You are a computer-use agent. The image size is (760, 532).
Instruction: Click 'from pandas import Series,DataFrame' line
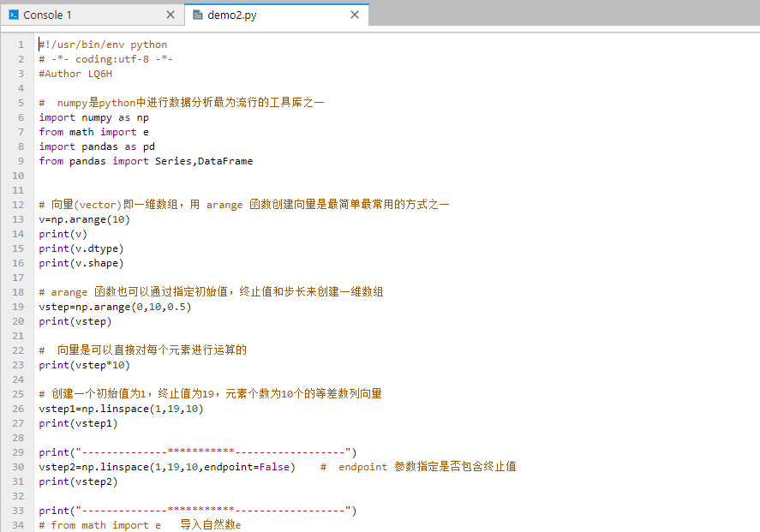(146, 161)
